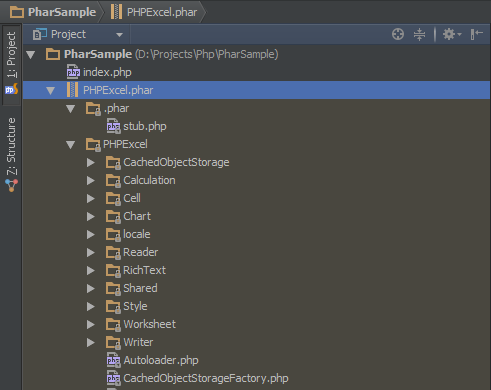Image resolution: width=491 pixels, height=390 pixels.
Task: Click the CachedObjectStorage folder icon
Action: (x=113, y=162)
